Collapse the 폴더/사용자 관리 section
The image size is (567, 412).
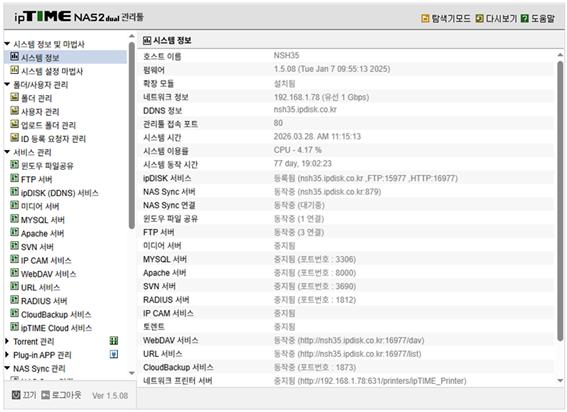tap(7, 84)
